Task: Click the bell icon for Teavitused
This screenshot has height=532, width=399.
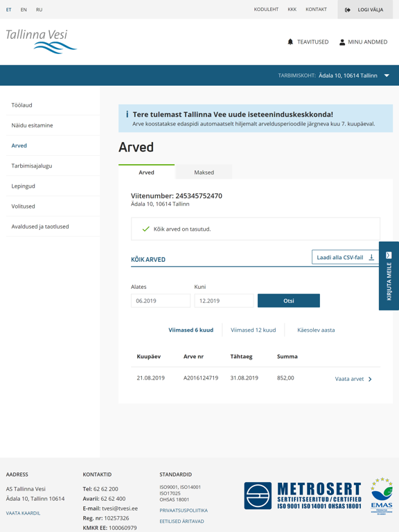Action: pyautogui.click(x=290, y=42)
